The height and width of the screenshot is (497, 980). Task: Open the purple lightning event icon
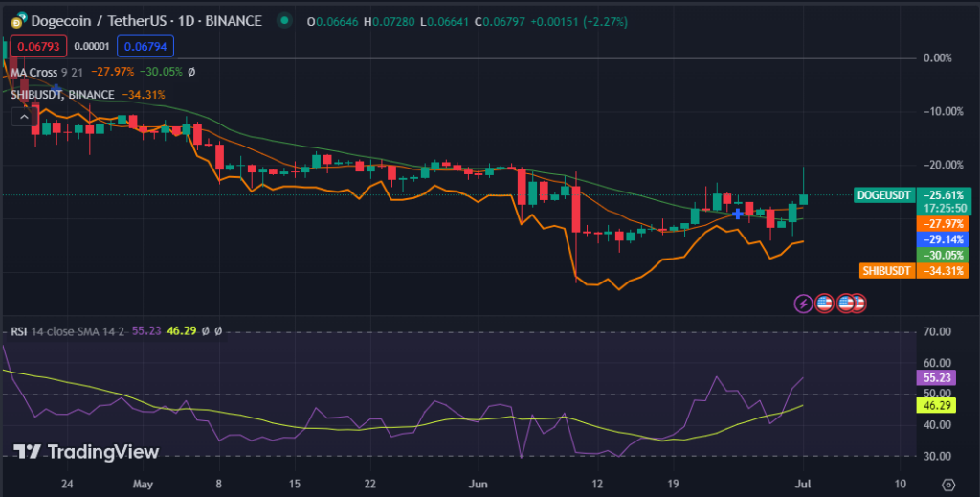tap(803, 304)
